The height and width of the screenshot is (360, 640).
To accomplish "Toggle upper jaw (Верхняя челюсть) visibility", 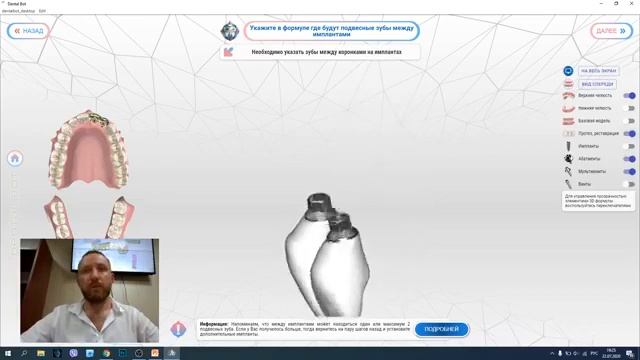I will [x=629, y=96].
